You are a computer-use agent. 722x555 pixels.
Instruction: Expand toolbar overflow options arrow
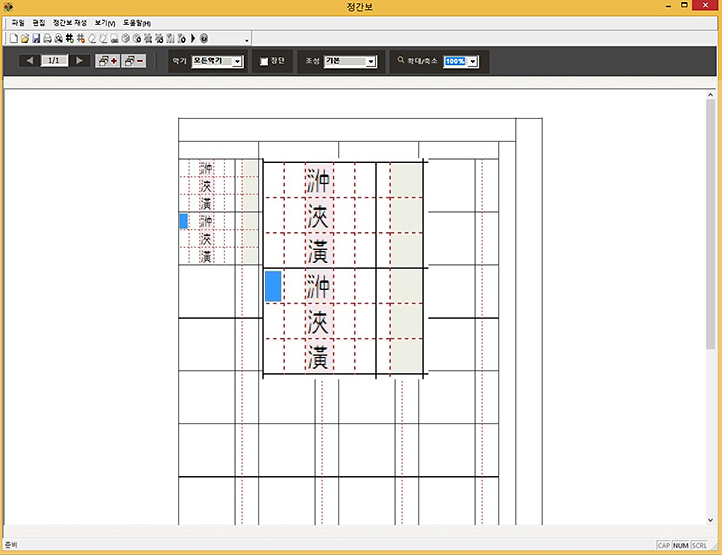coord(247,41)
